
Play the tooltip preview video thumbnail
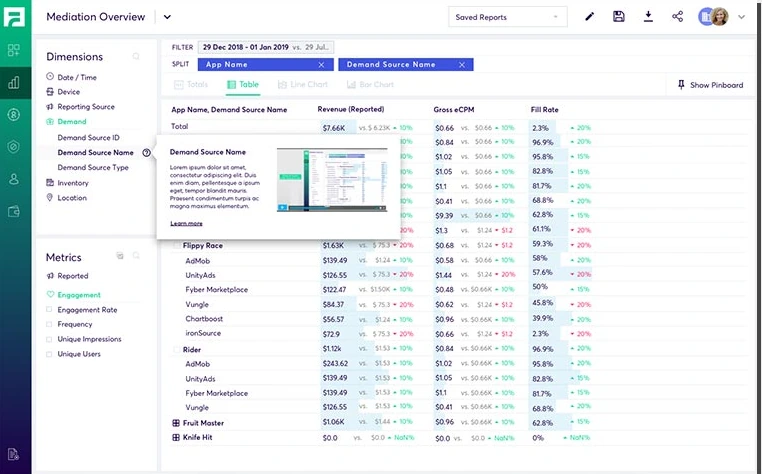332,180
